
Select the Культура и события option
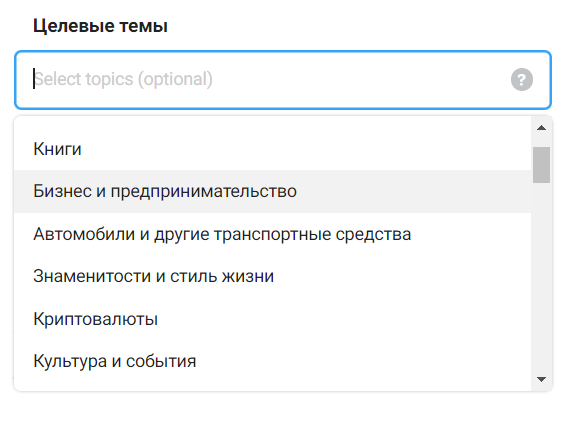273,361
